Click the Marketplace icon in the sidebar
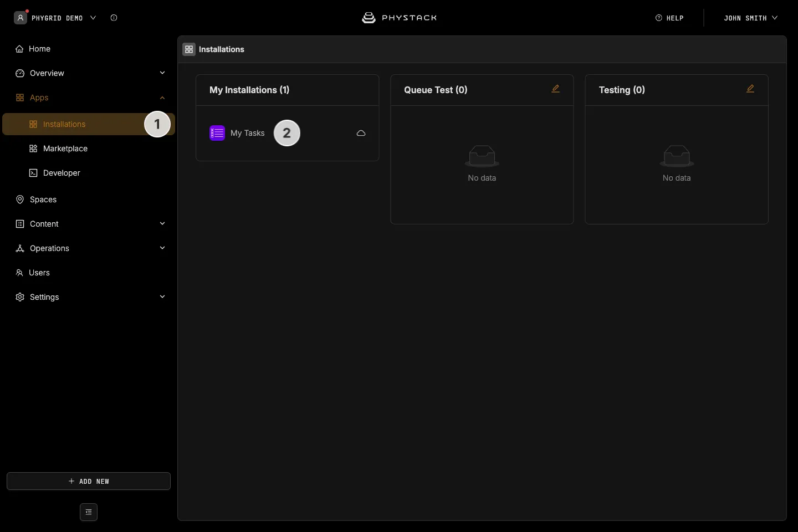The width and height of the screenshot is (798, 532). click(x=33, y=149)
